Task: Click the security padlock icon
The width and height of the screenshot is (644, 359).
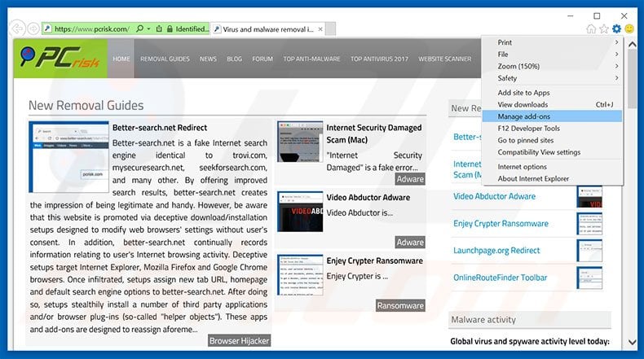Action: (x=170, y=28)
